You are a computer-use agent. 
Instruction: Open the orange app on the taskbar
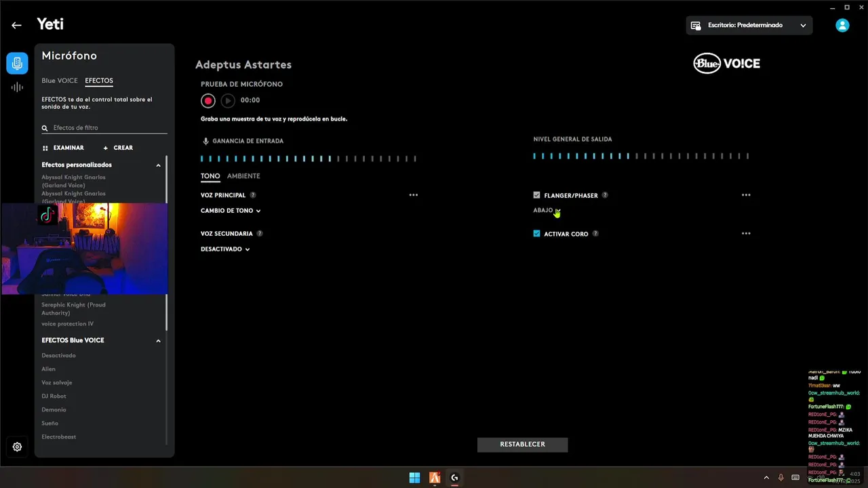(435, 478)
